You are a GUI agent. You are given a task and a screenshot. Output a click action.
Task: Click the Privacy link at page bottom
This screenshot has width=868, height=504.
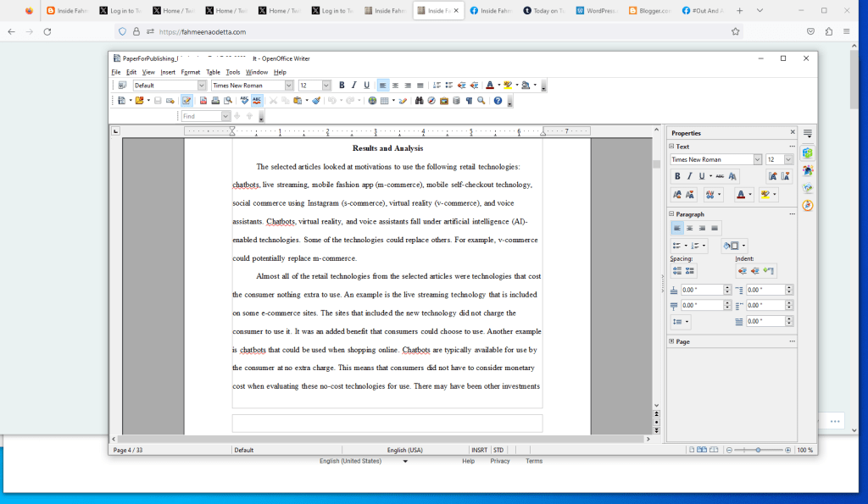500,461
